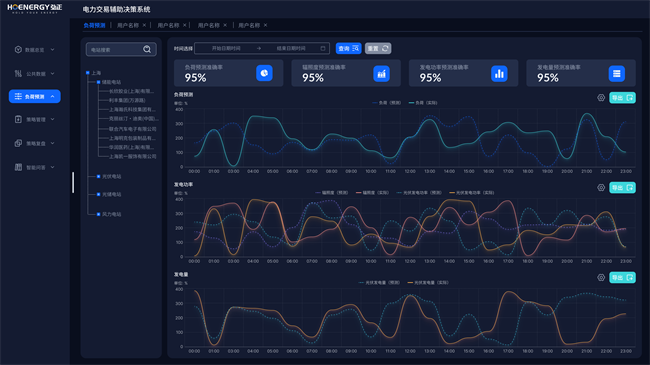This screenshot has width=650, height=365.
Task: Click the list icon on 发电量预测准确率 card
Action: pyautogui.click(x=616, y=73)
